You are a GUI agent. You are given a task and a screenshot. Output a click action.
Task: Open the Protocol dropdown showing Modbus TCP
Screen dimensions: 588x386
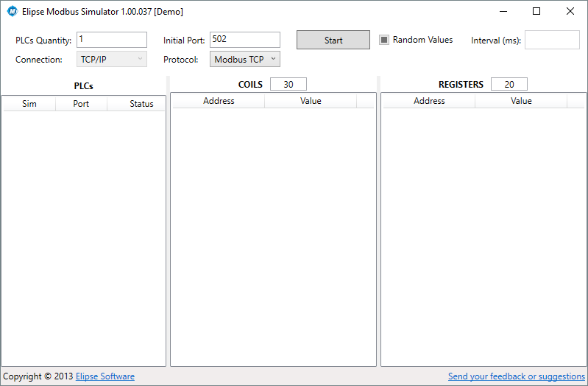(x=244, y=60)
